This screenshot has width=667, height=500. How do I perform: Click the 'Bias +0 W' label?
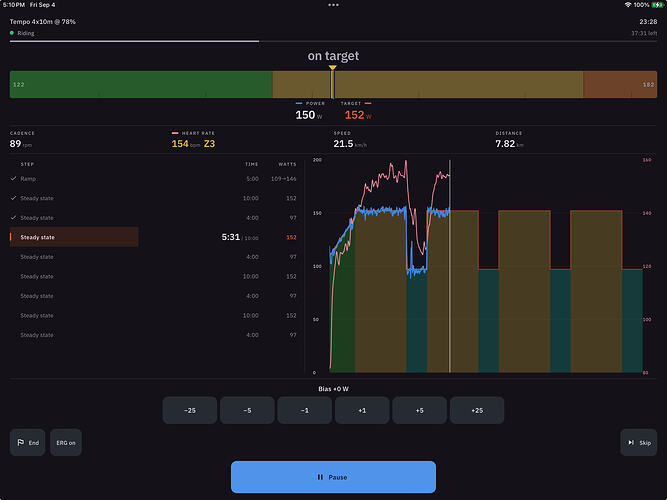334,389
